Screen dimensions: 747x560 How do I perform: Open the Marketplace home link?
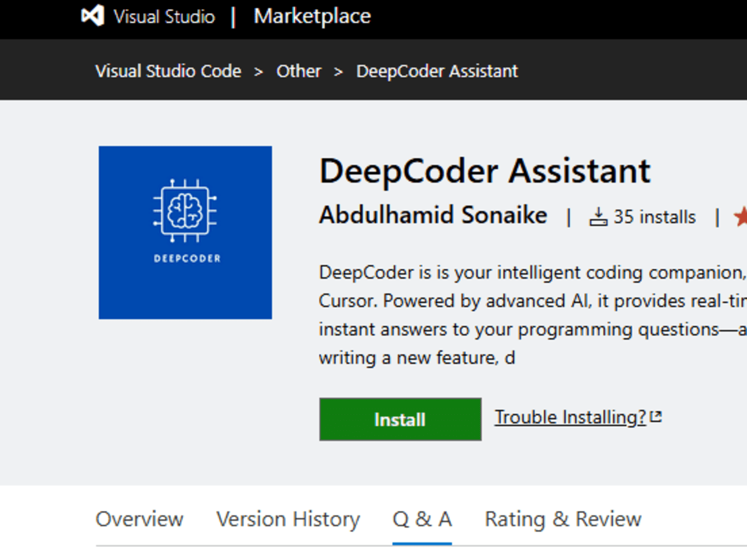tap(312, 16)
